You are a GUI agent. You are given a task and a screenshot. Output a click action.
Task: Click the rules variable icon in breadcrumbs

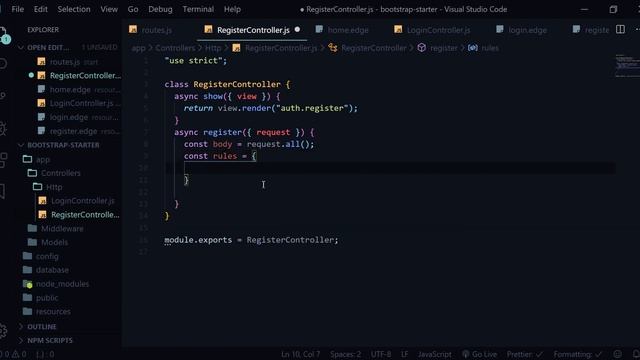pos(473,48)
